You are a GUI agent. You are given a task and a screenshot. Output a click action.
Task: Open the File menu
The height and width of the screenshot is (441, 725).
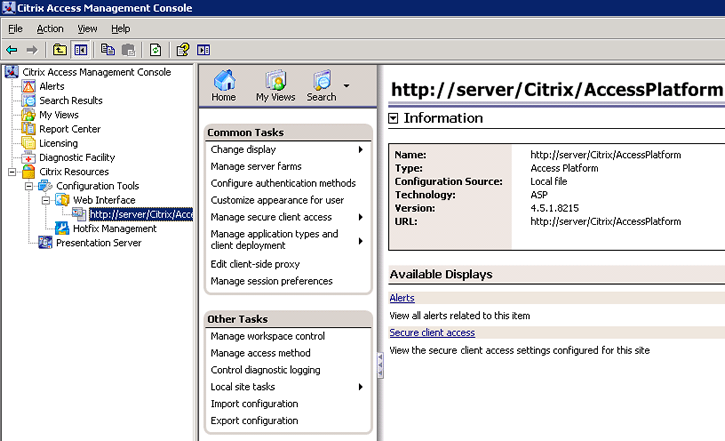[x=15, y=29]
